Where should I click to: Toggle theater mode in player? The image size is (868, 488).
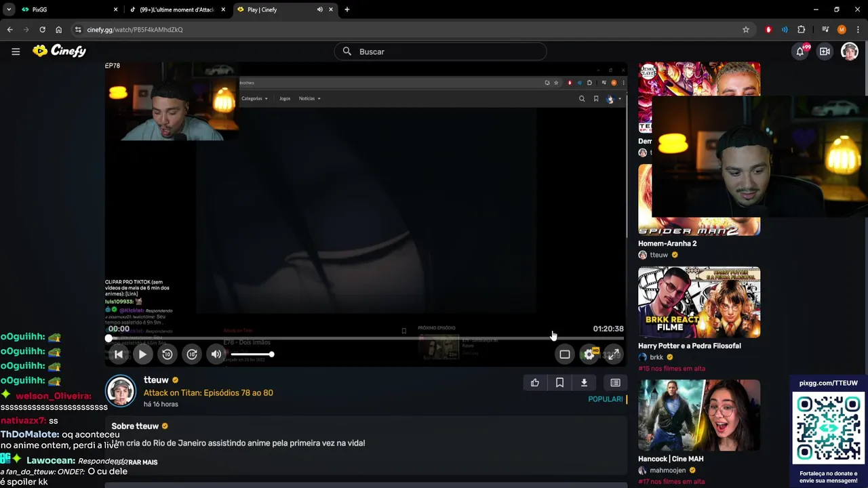(x=565, y=354)
